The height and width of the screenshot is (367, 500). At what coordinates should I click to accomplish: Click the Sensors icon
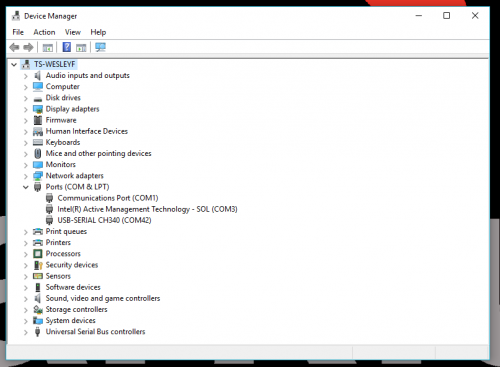point(38,276)
